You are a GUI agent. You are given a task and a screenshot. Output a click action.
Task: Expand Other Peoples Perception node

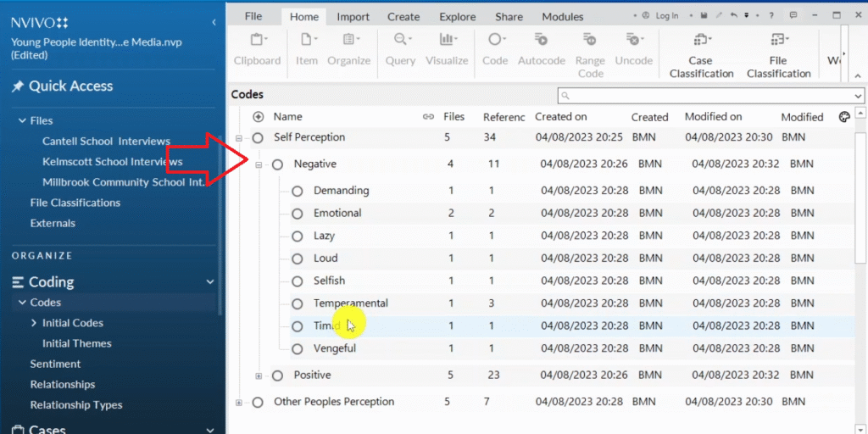pos(239,403)
